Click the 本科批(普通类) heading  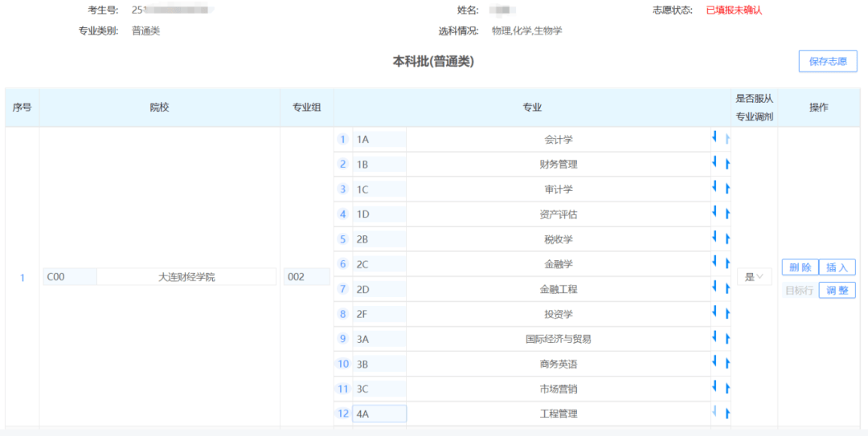coord(433,62)
